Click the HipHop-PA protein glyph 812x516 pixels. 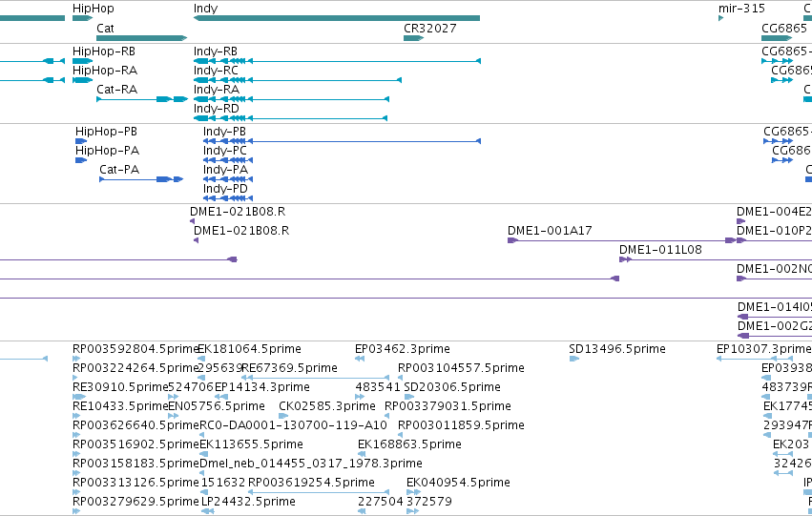coord(81,160)
